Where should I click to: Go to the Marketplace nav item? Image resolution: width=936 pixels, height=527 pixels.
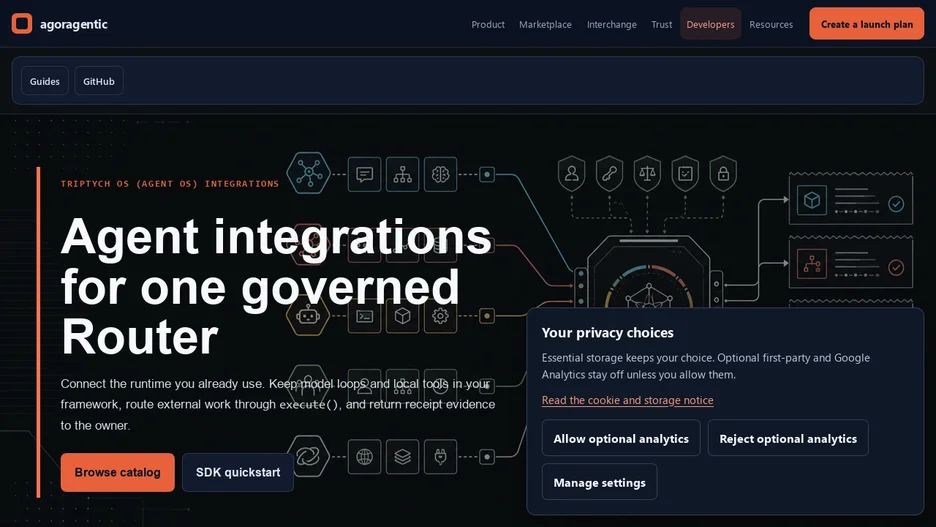545,24
